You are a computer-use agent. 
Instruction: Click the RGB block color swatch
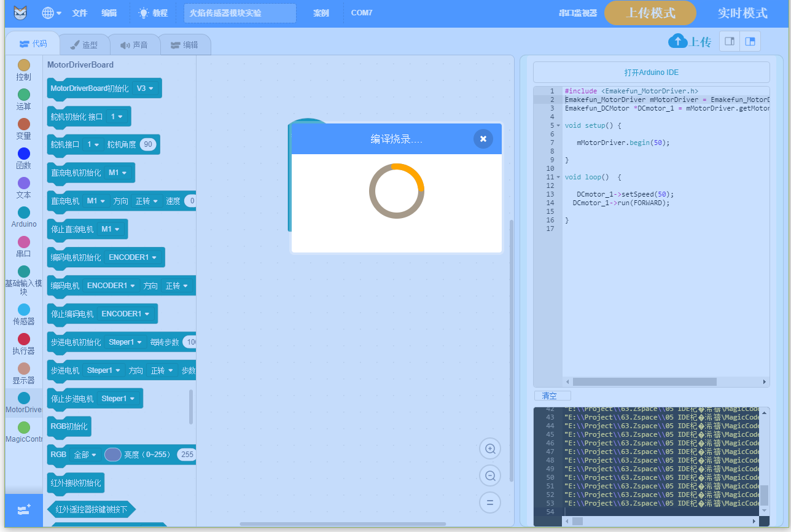pyautogui.click(x=113, y=455)
